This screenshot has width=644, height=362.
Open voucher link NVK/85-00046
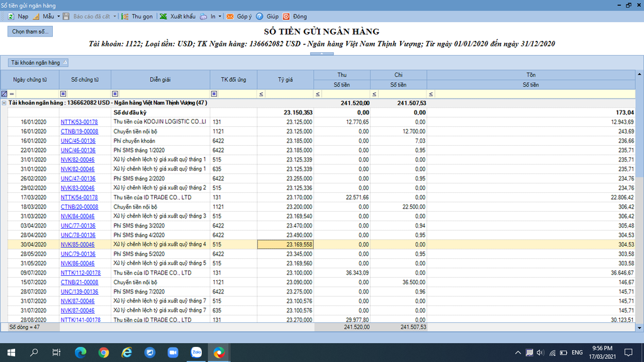tap(77, 244)
